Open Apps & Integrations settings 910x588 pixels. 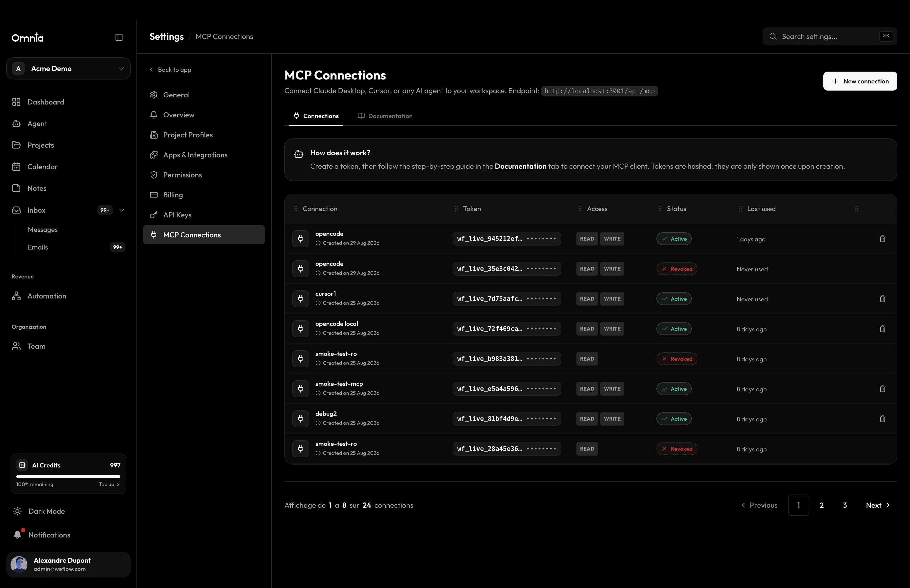click(x=204, y=155)
